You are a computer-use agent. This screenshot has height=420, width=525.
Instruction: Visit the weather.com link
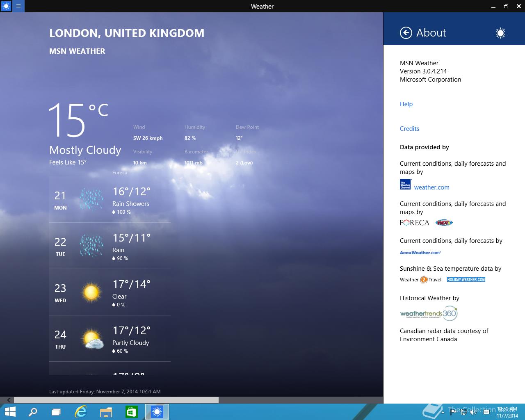click(431, 187)
